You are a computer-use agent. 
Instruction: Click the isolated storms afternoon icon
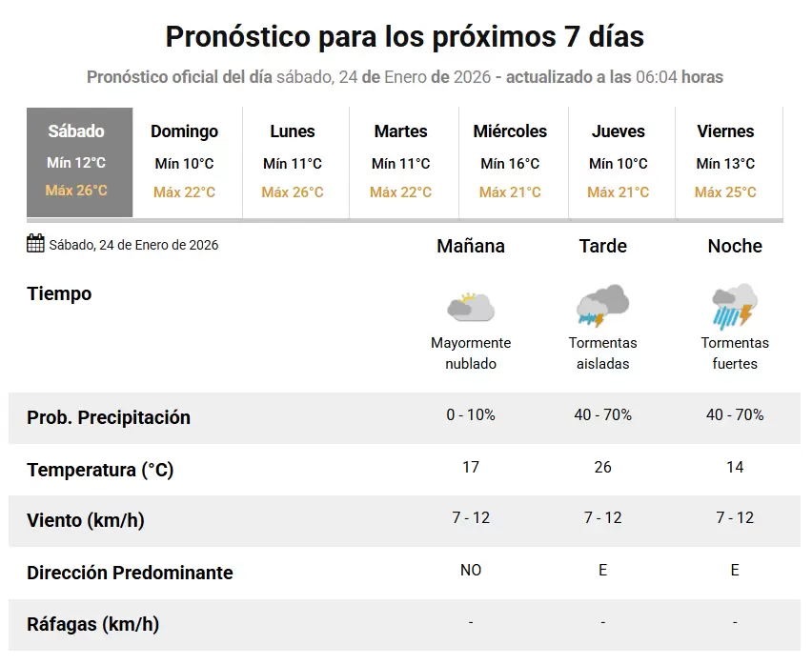[602, 306]
